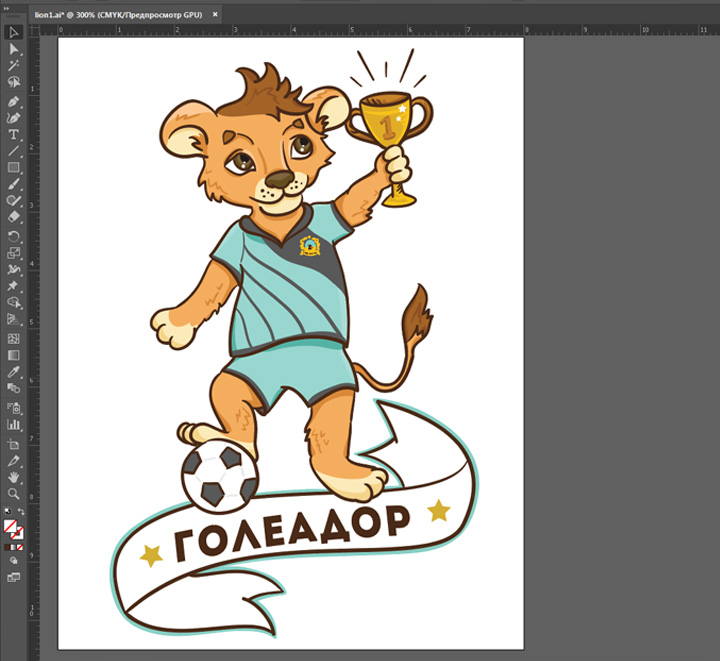
Task: Swap fill and stroke colors arrow
Action: pos(21,510)
